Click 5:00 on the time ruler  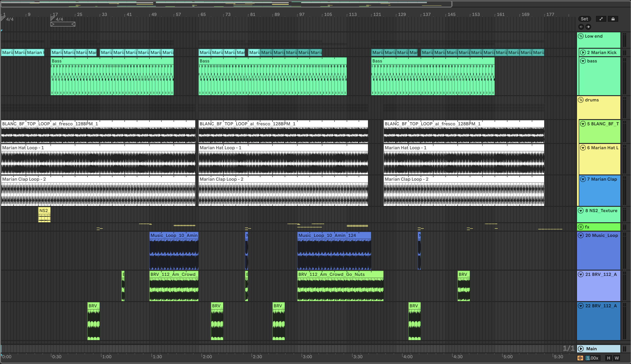pos(508,357)
